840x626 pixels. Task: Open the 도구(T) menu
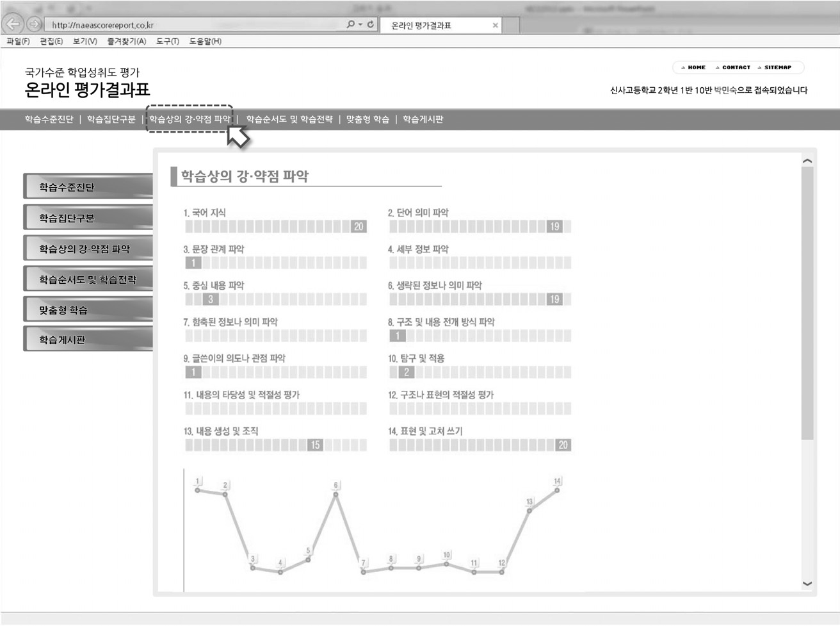168,41
